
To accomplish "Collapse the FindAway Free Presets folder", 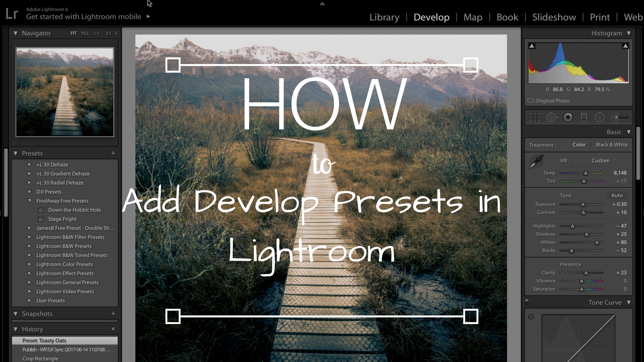I will click(30, 201).
